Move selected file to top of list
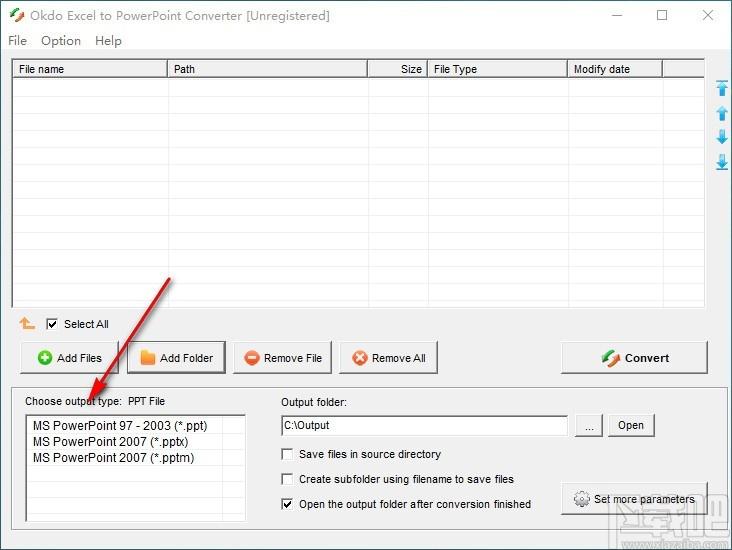Screen dimensions: 732x550 pyautogui.click(x=722, y=88)
